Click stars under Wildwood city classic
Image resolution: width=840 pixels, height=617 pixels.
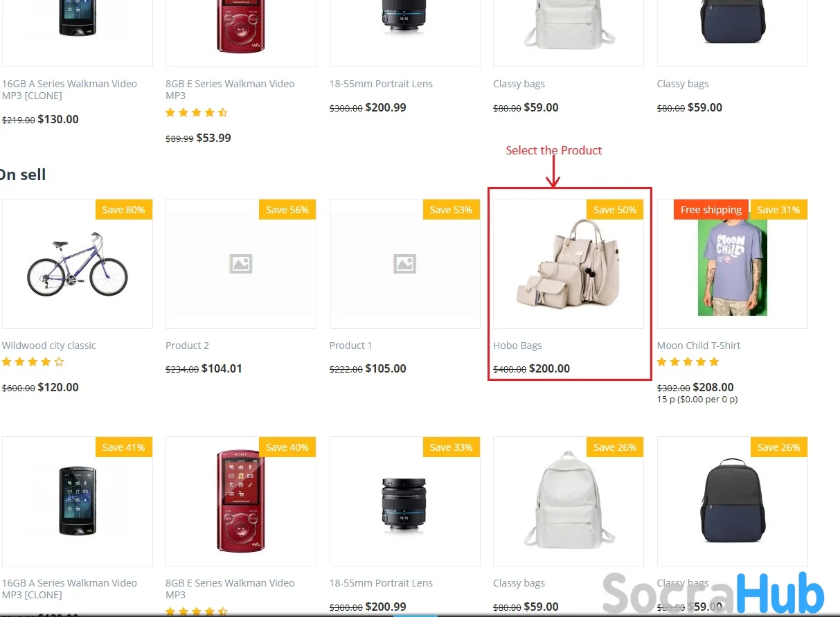33,361
